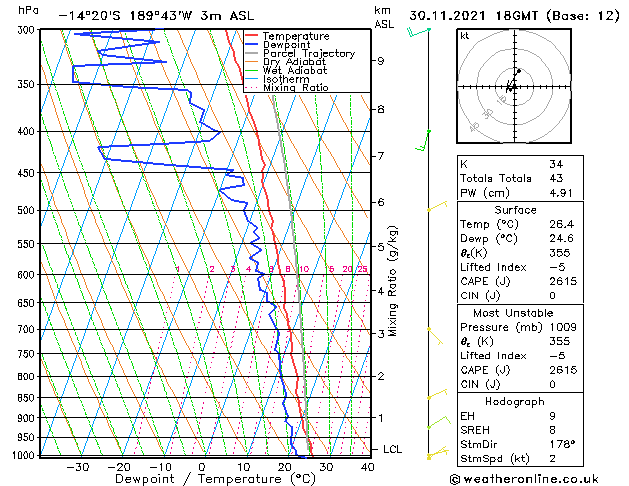629x486 pixels.
Task: Click the hodograph center crosshair
Action: (x=514, y=87)
